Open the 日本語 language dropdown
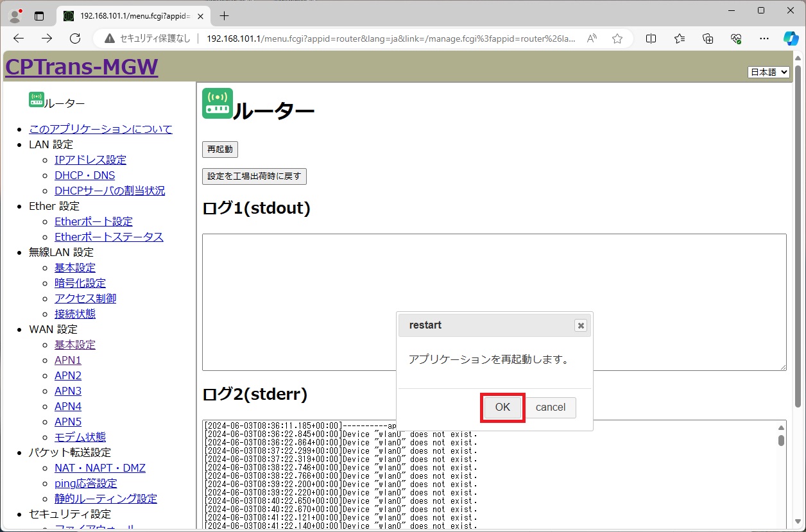The width and height of the screenshot is (806, 532). point(768,72)
